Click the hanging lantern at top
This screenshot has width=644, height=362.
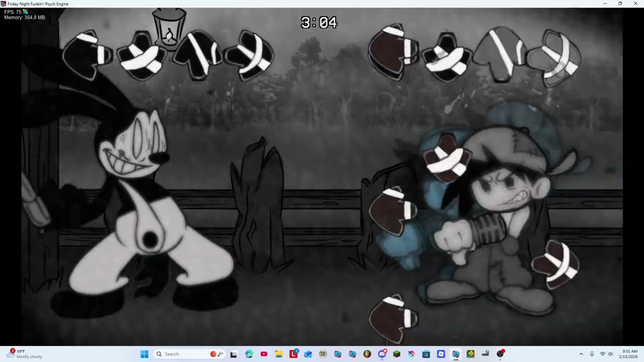point(169,29)
